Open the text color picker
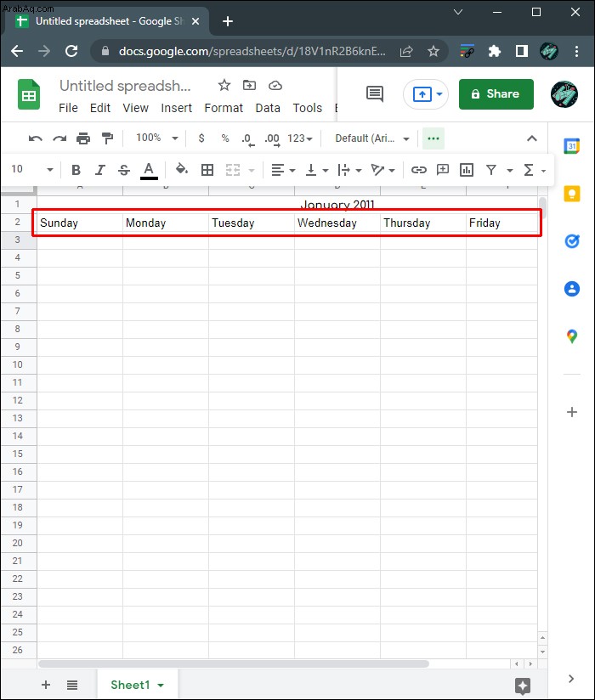 tap(149, 170)
